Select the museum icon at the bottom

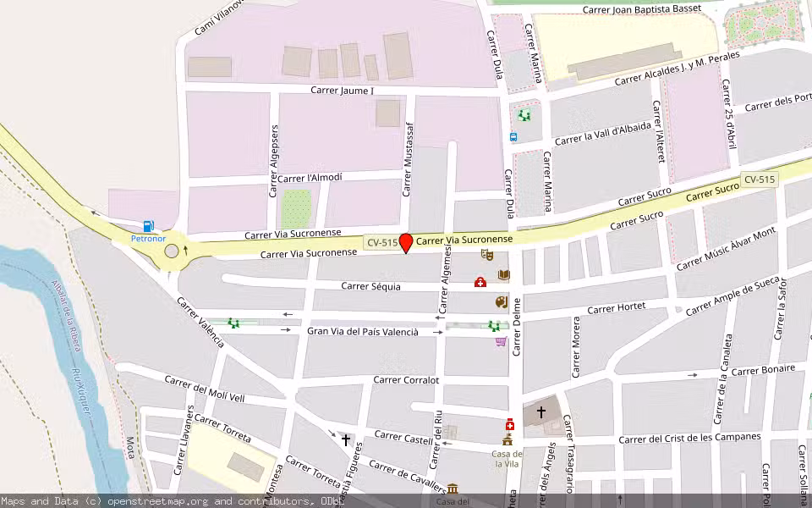(x=453, y=489)
